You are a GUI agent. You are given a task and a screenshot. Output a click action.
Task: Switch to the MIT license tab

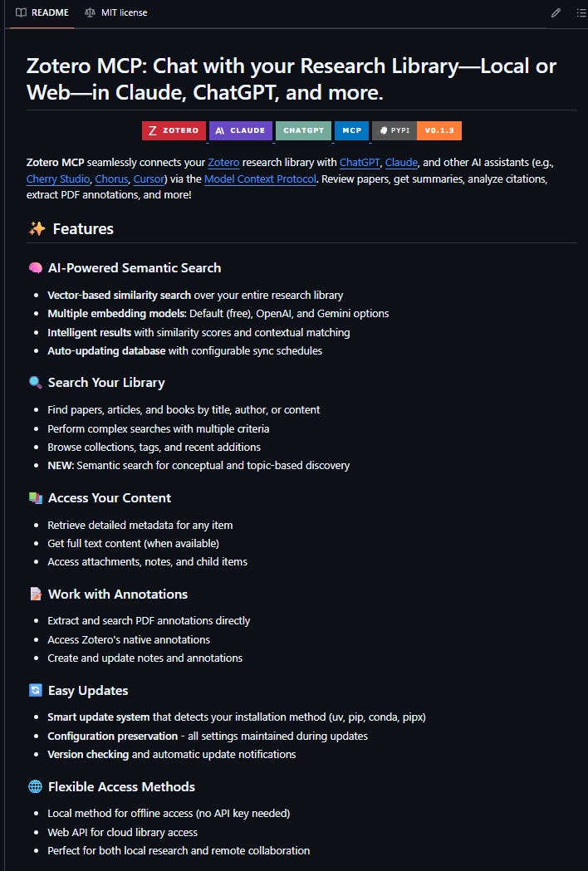coord(116,12)
